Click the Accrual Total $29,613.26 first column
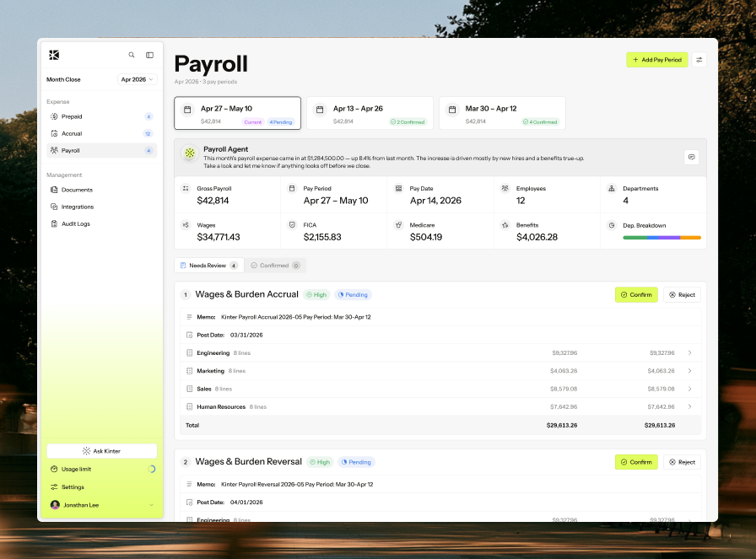756x559 pixels. (x=562, y=426)
